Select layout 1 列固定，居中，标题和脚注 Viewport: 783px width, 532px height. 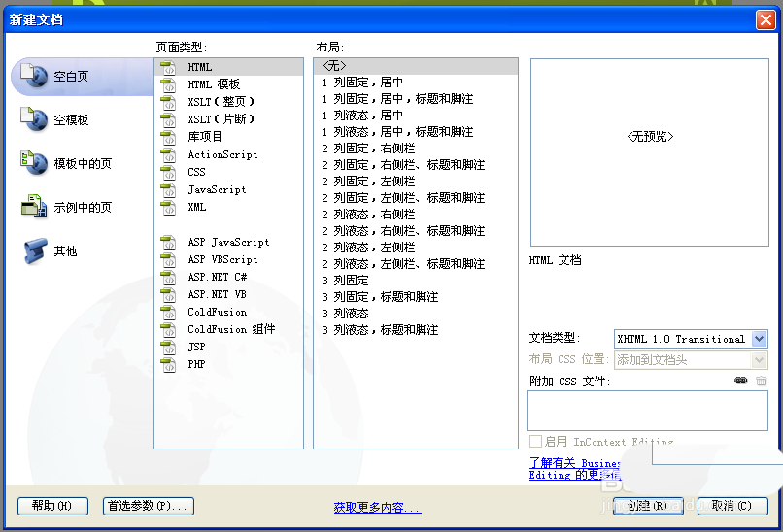[x=416, y=99]
